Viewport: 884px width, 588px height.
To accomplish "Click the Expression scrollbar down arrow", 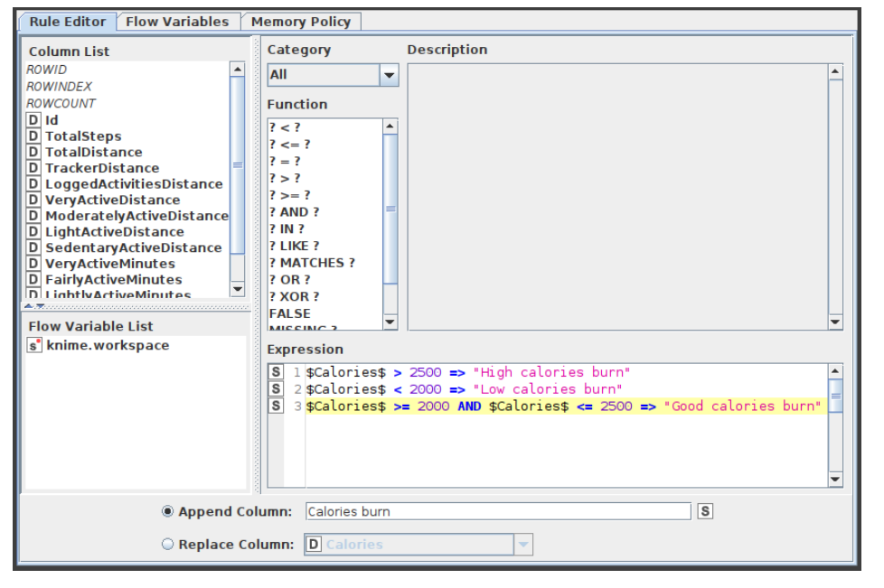I will (x=835, y=480).
